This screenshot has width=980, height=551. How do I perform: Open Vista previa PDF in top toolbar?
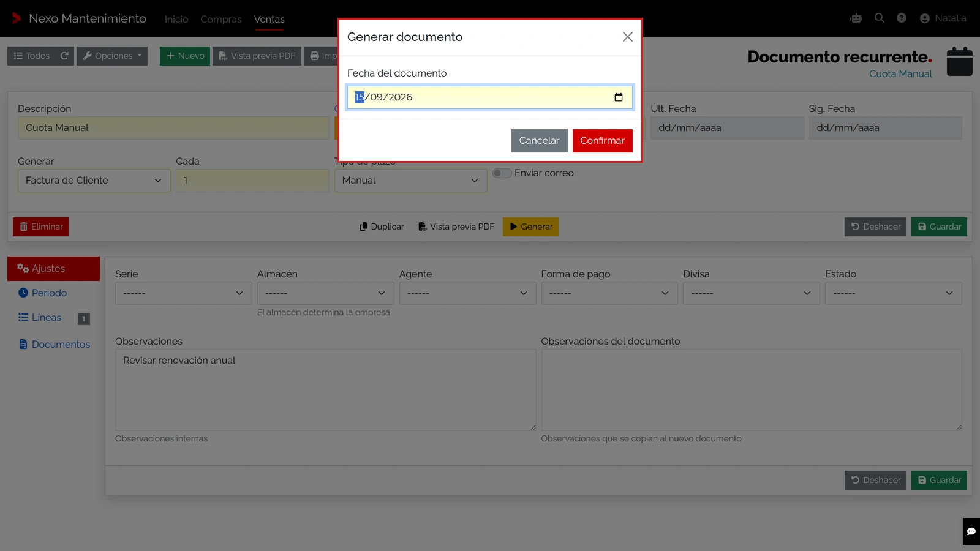click(257, 56)
